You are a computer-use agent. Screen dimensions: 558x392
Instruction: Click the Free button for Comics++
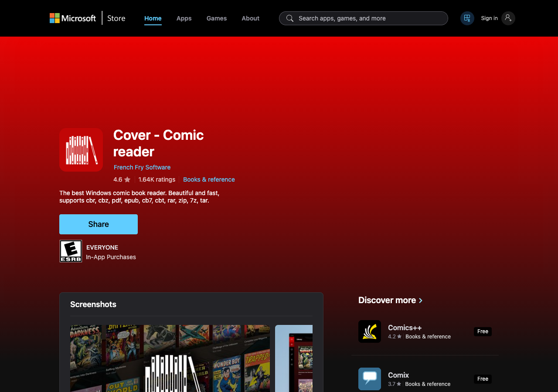point(483,331)
